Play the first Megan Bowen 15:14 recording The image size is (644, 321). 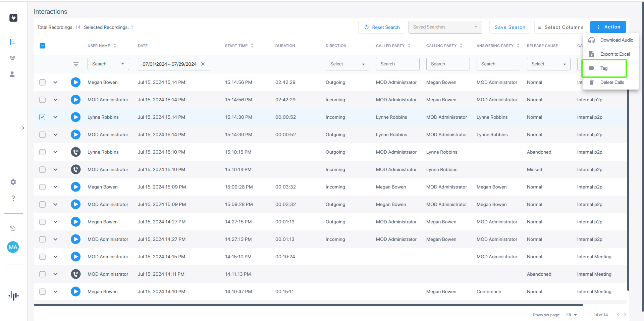coord(75,82)
